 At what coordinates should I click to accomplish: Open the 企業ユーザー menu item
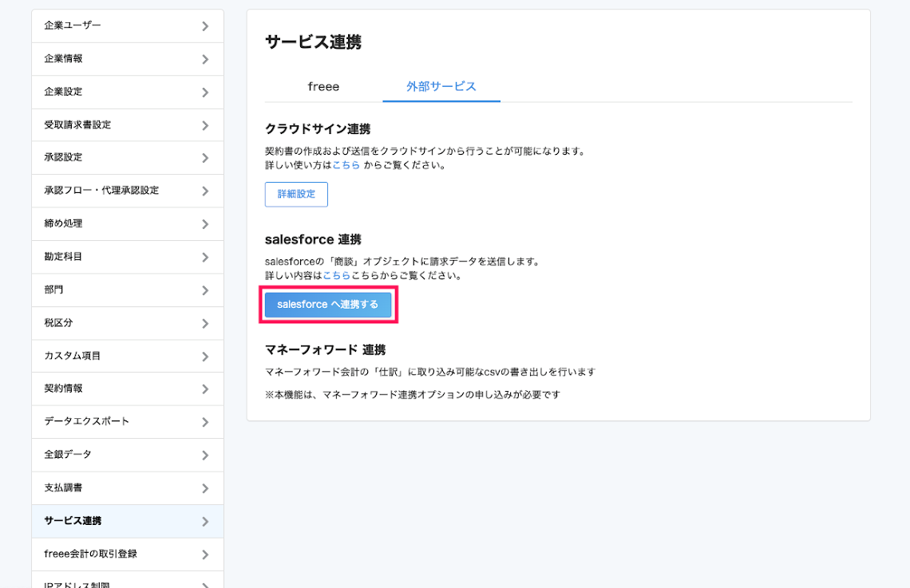[x=128, y=26]
